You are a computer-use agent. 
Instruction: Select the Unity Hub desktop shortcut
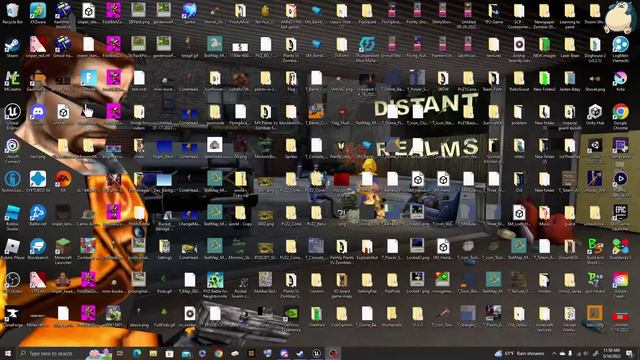[x=595, y=114]
